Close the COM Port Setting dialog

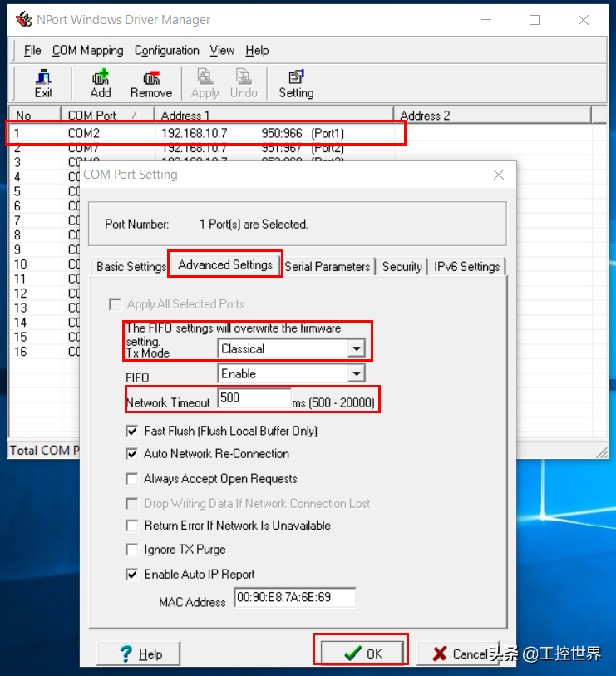pyautogui.click(x=499, y=175)
